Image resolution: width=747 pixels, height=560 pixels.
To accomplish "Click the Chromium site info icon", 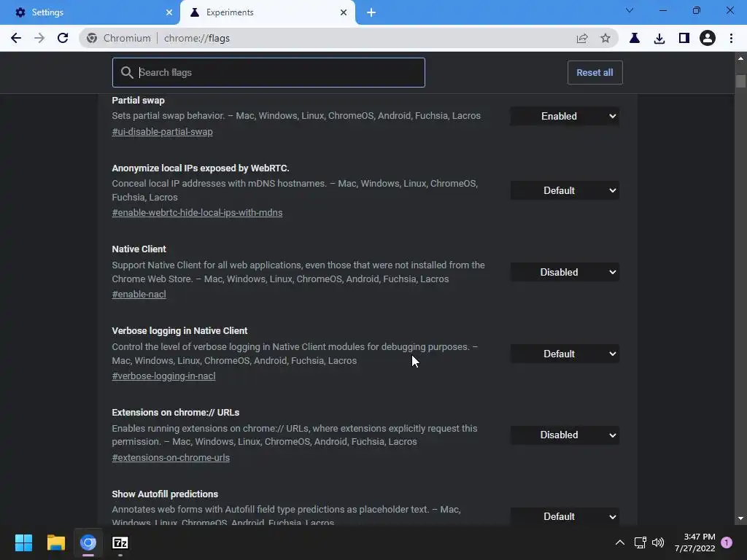I will (92, 38).
